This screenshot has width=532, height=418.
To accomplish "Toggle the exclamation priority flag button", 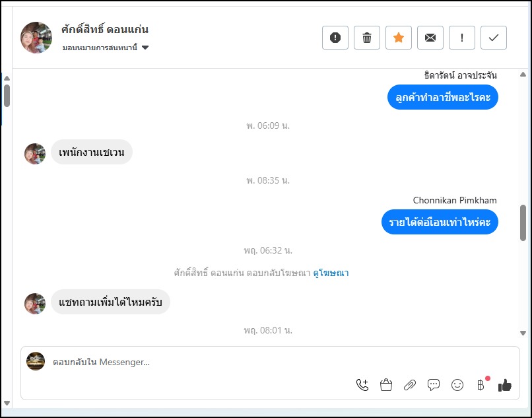I will pos(462,38).
